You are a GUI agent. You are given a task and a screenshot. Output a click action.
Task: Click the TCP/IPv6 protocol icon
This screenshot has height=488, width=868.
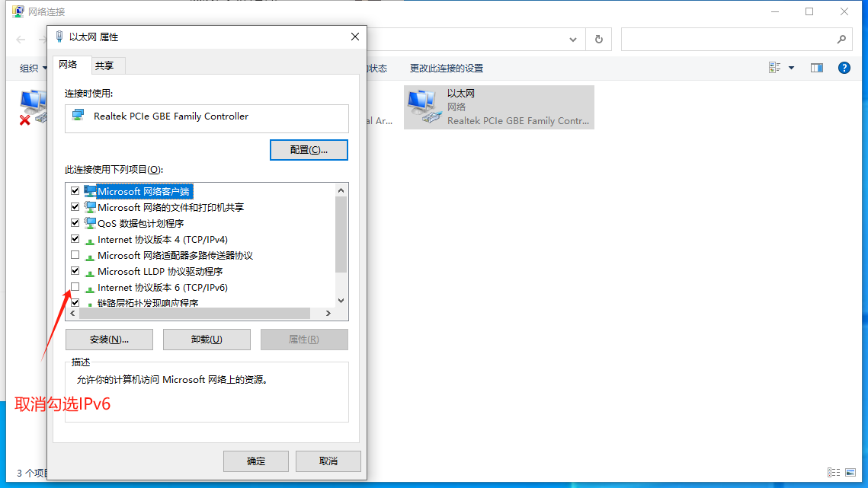(x=90, y=289)
